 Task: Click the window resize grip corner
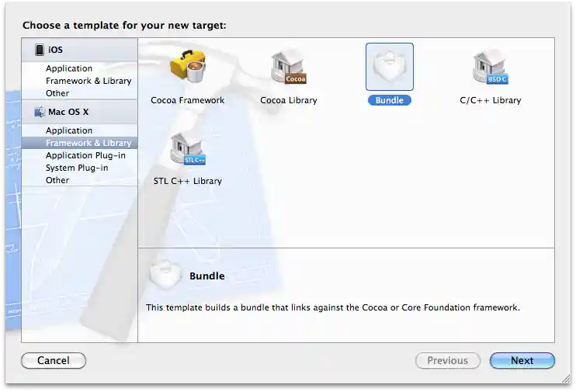pos(566,379)
